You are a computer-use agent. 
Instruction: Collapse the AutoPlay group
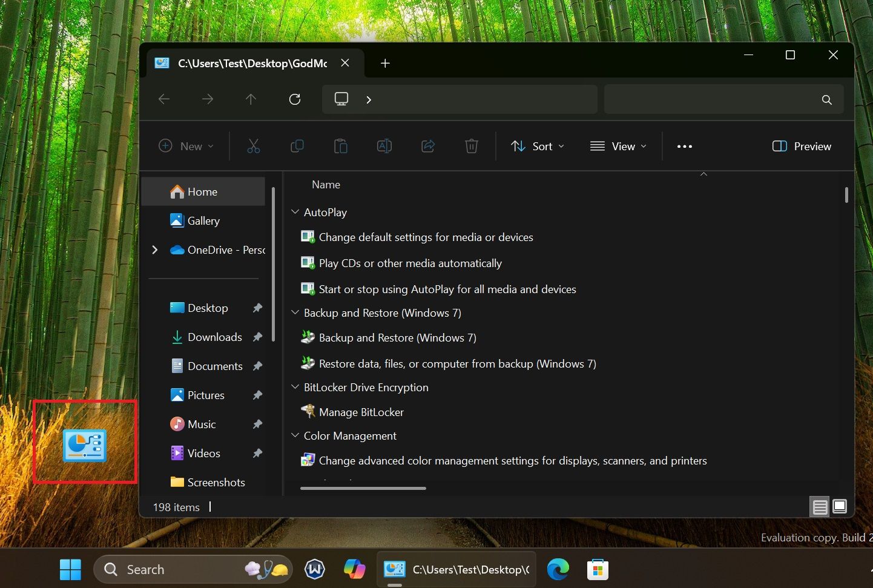(x=295, y=212)
